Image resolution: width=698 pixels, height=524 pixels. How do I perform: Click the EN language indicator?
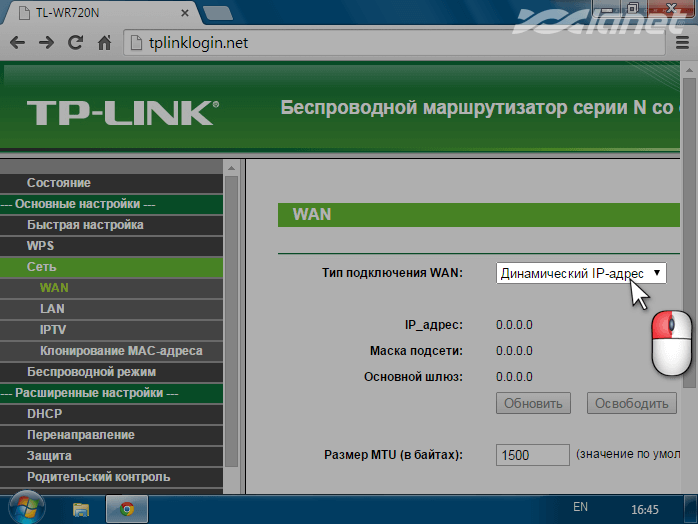(x=580, y=507)
